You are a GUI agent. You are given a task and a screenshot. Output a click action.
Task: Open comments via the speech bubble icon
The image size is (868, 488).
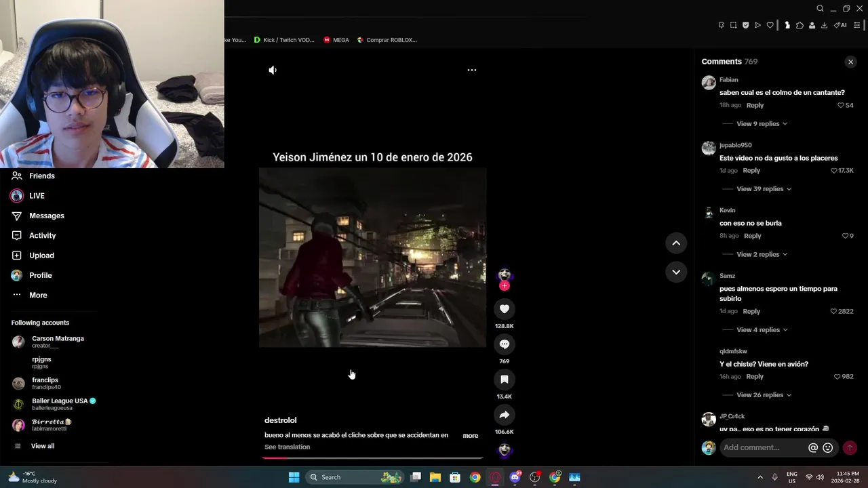pos(504,344)
